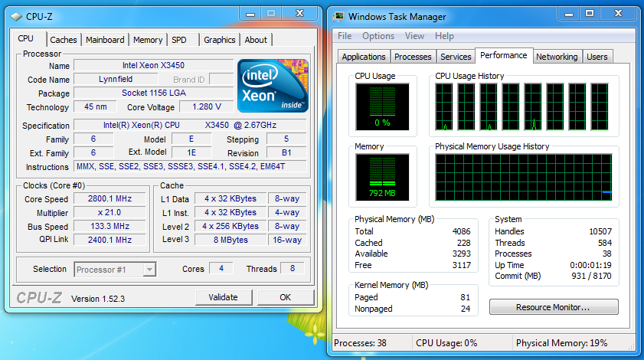Close the CPU-Z window

[x=300, y=14]
